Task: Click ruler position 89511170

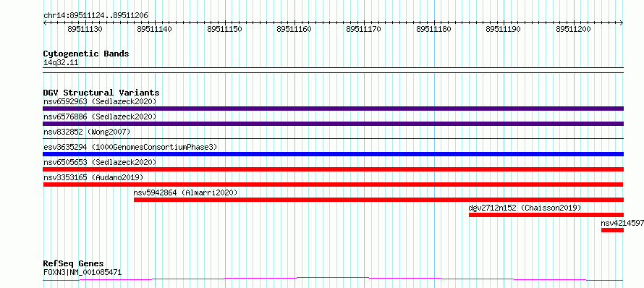Action: coord(364,30)
